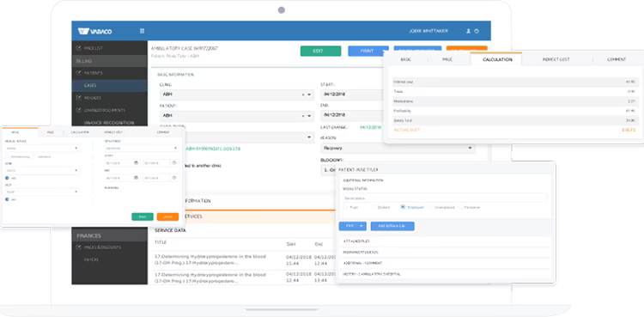Switch to Indirect Cost tab in cost panel
Screen dimensions: 644x317
click(x=556, y=59)
